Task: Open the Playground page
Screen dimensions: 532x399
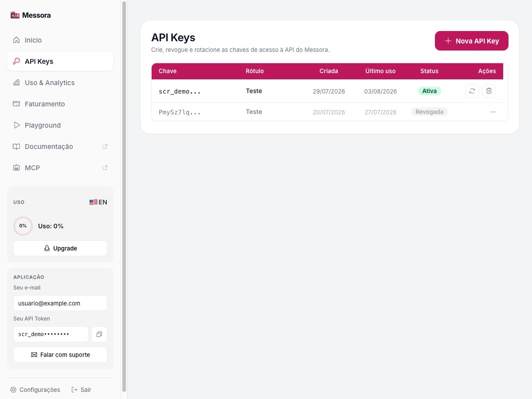Action: coord(60,125)
